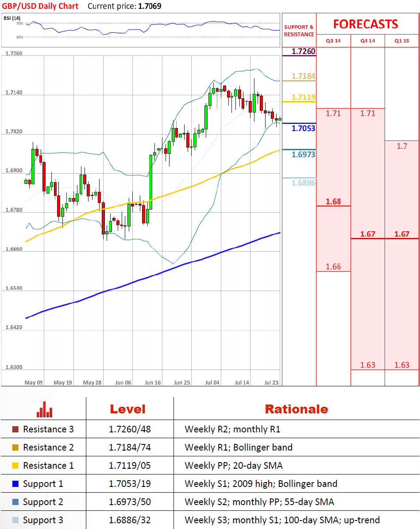
Task: Click the gold Resistance 2 color square
Action: 15,447
